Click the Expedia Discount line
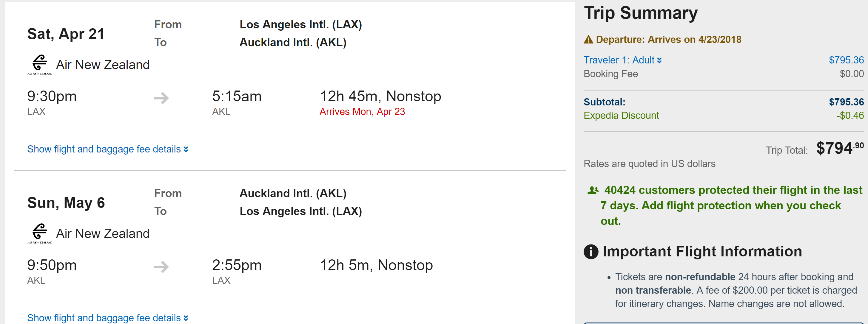Viewport: 868px width, 324px height. tap(621, 116)
